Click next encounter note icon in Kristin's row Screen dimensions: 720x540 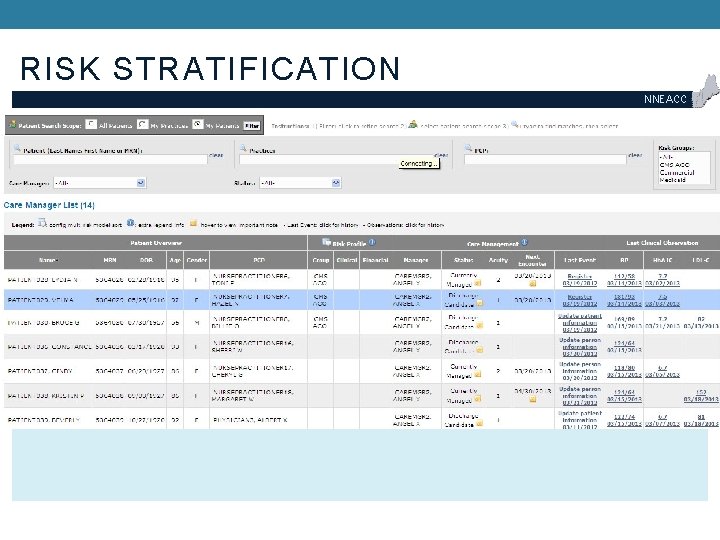(533, 399)
